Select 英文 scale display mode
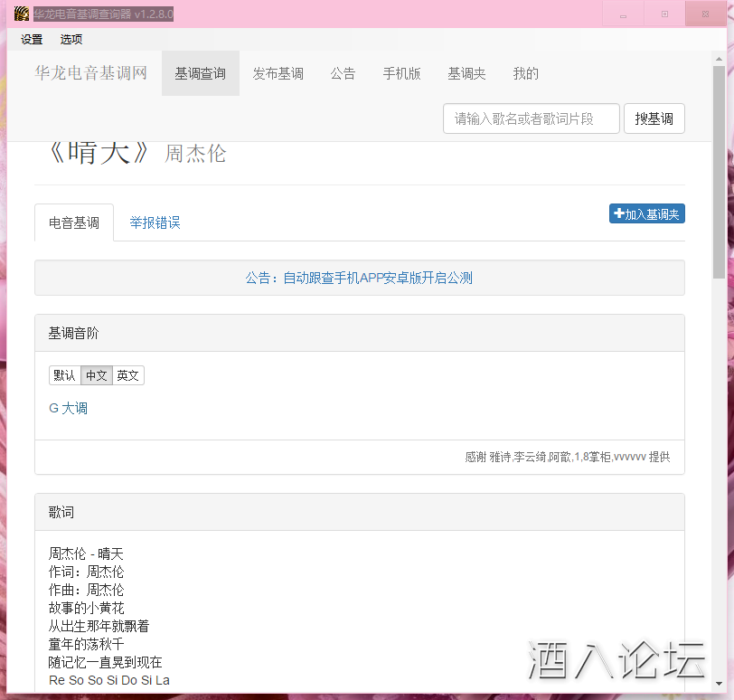Screen dimensions: 734x700 tap(127, 375)
